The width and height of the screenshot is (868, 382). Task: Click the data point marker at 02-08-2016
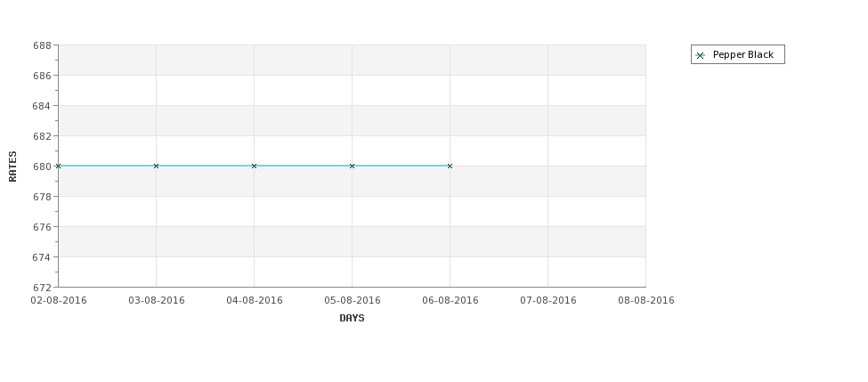[58, 167]
